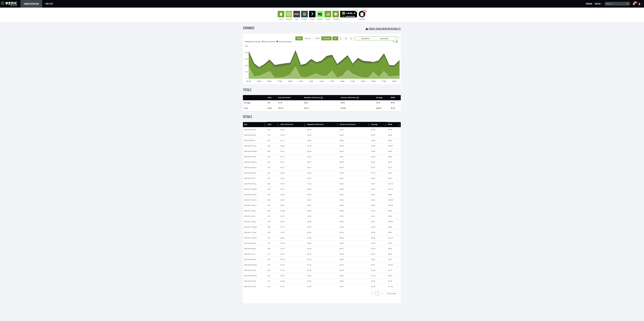Click the Premium Ad Partners help icon
Viewport: 644px width, 321px height.
coord(358,98)
